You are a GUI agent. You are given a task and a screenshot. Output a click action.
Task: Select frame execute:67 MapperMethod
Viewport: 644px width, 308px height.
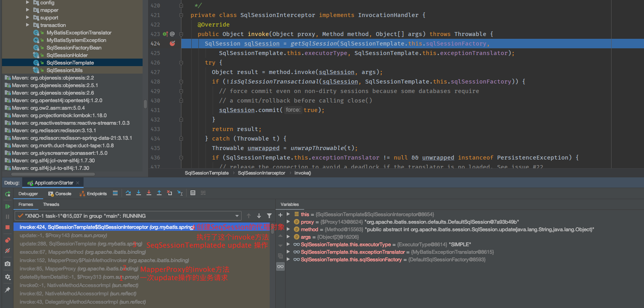tap(83, 252)
